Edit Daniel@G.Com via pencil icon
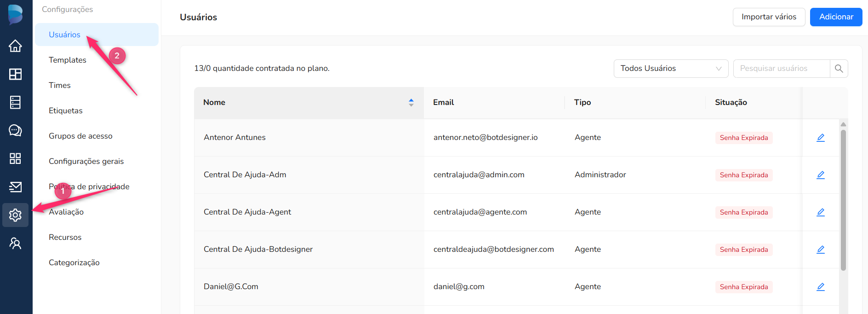The height and width of the screenshot is (314, 868). click(821, 287)
